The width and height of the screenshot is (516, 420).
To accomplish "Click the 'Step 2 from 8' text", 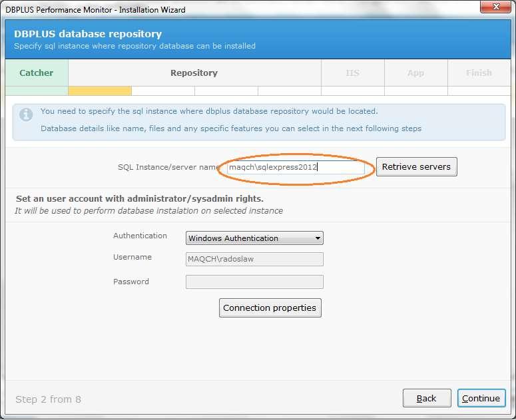I will click(x=48, y=399).
